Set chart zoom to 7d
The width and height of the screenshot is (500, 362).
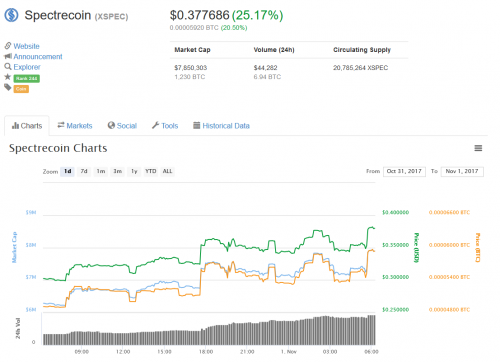point(84,171)
